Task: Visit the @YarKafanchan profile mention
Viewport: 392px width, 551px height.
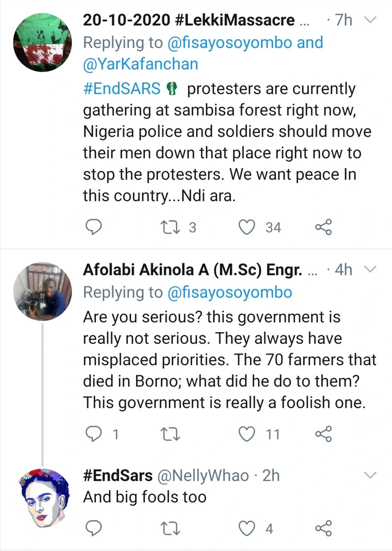Action: (x=140, y=65)
